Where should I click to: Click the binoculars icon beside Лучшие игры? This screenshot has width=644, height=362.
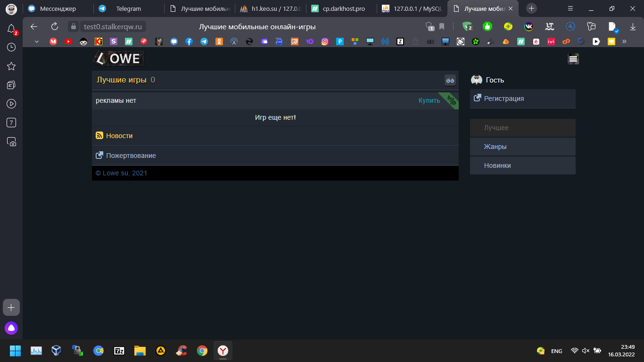pos(450,80)
